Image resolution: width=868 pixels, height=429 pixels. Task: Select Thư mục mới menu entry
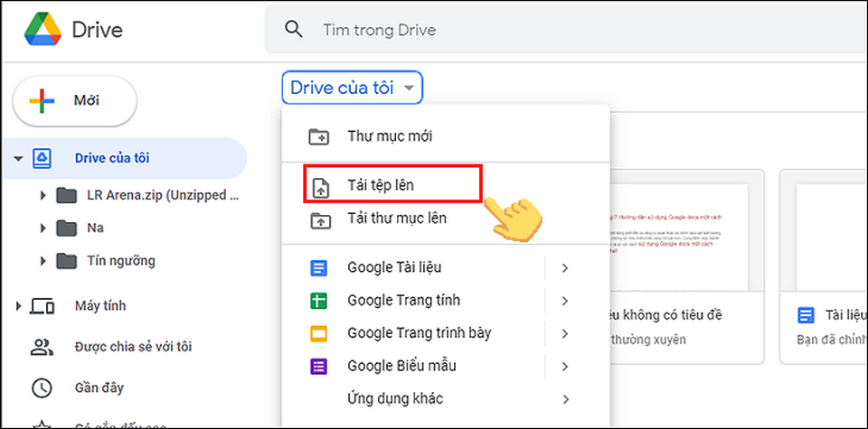pos(389,136)
